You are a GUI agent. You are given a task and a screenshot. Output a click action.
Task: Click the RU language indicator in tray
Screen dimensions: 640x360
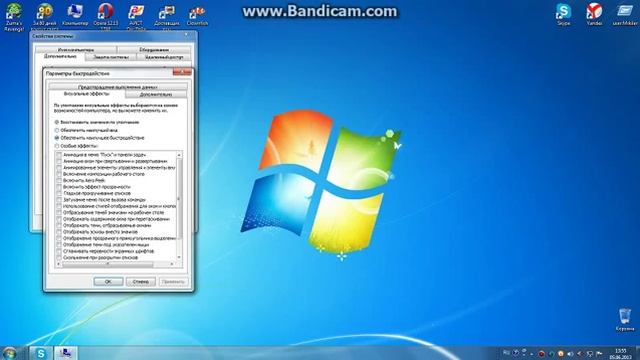tap(507, 353)
